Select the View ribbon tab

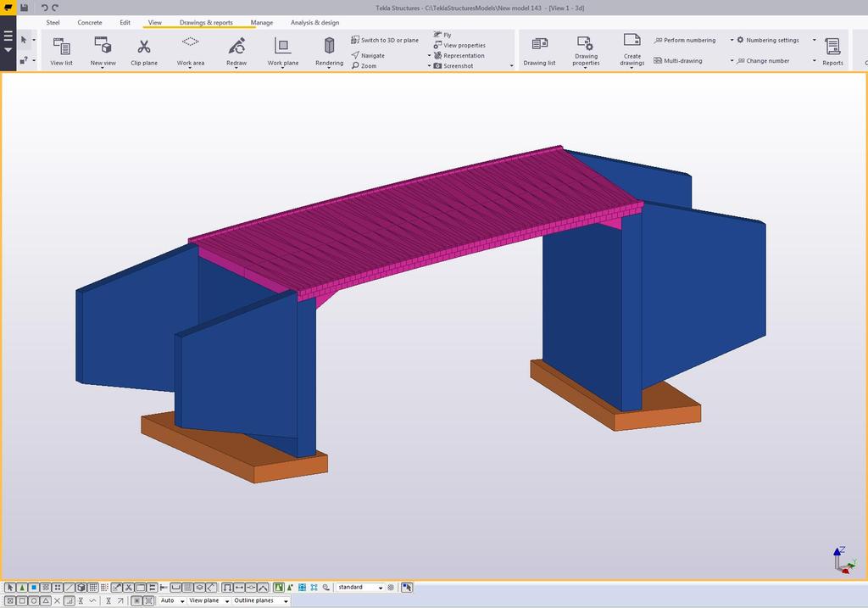pyautogui.click(x=155, y=23)
